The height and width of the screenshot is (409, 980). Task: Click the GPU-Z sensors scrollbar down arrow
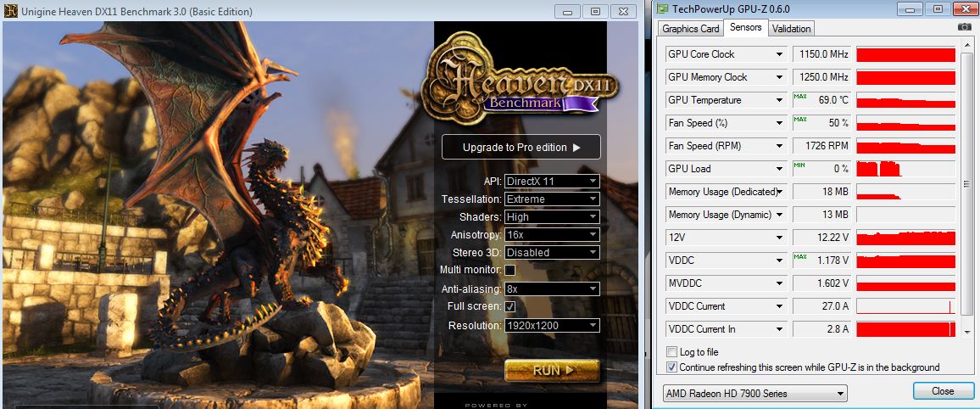tap(968, 332)
